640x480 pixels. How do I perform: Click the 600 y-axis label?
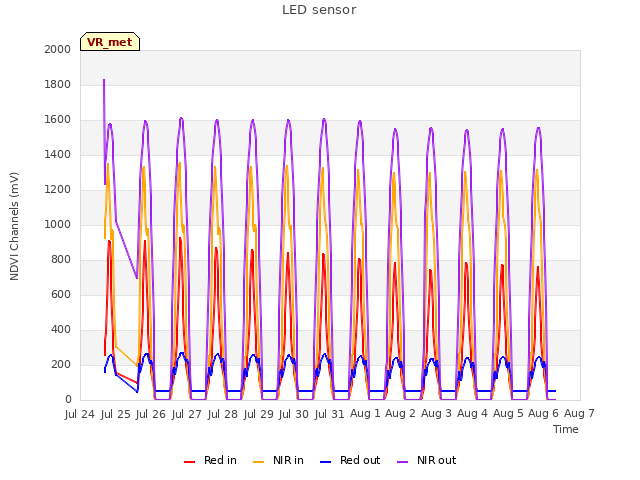click(61, 295)
